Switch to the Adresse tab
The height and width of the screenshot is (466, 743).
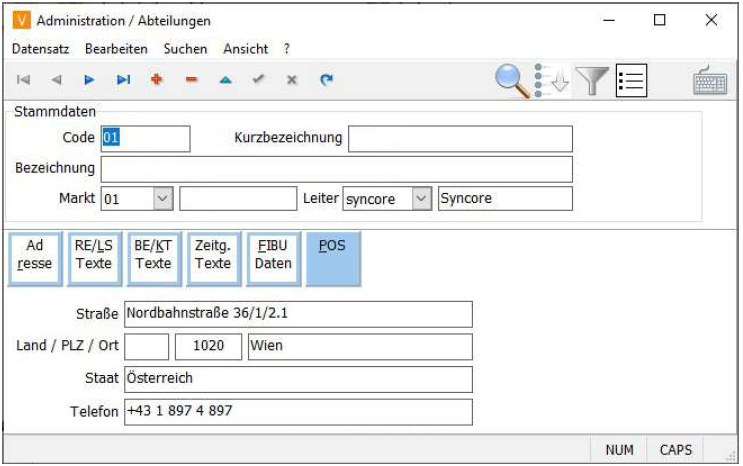pyautogui.click(x=35, y=259)
